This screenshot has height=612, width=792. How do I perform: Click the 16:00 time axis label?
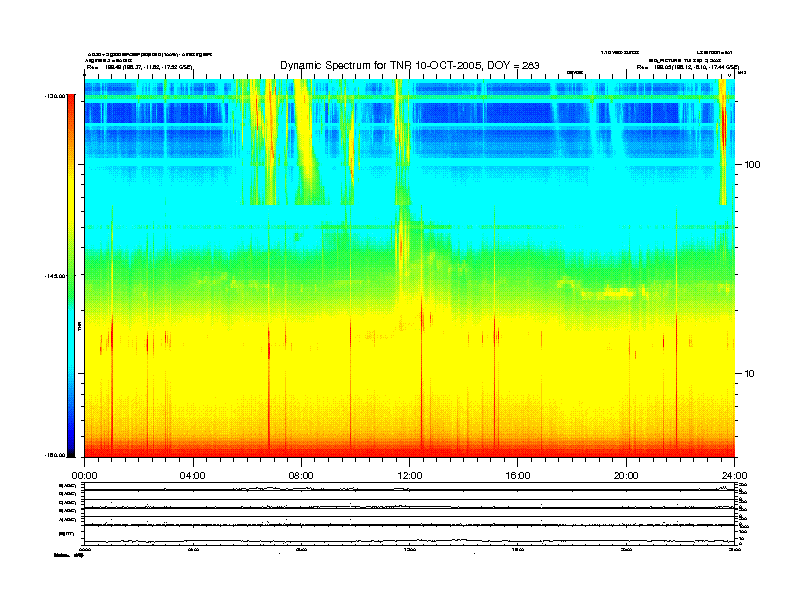click(518, 476)
